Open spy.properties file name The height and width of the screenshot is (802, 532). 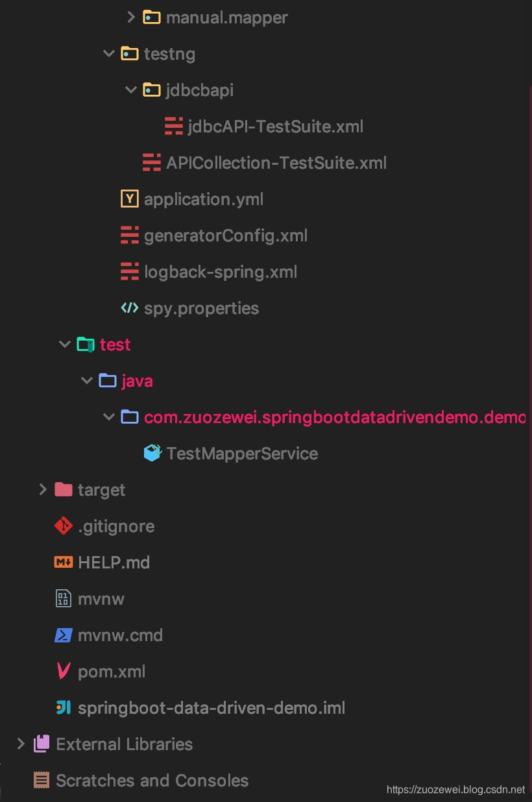tap(202, 308)
